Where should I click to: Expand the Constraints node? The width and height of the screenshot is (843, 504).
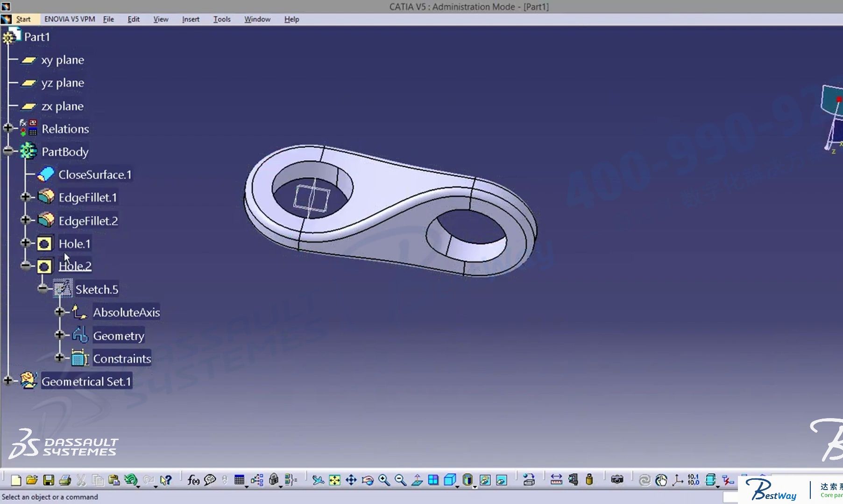(x=60, y=358)
